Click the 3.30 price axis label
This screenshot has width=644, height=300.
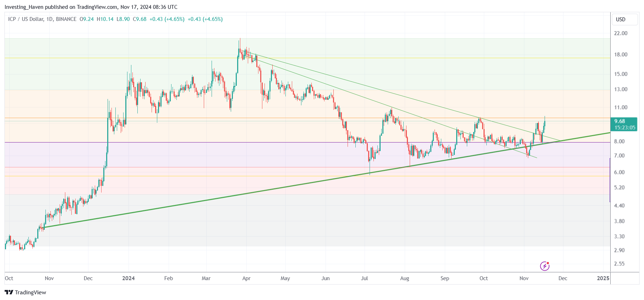click(619, 237)
